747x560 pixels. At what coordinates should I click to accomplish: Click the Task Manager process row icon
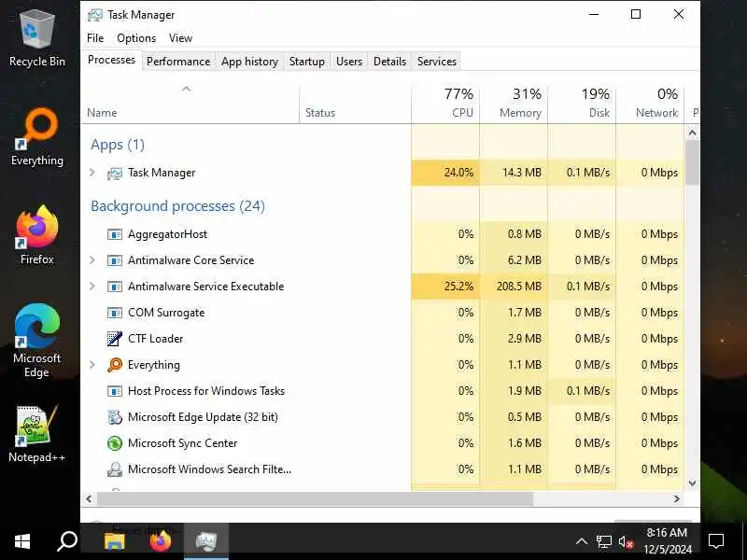pyautogui.click(x=114, y=173)
